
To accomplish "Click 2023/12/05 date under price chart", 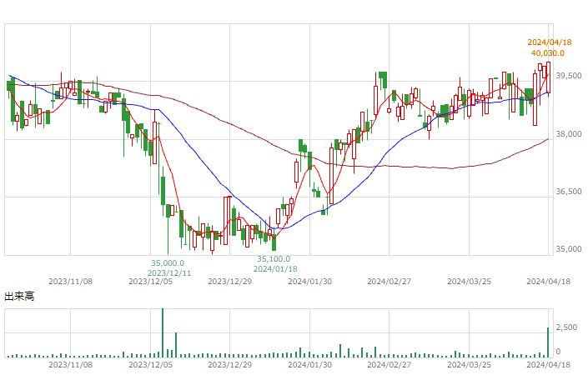I will tap(150, 282).
